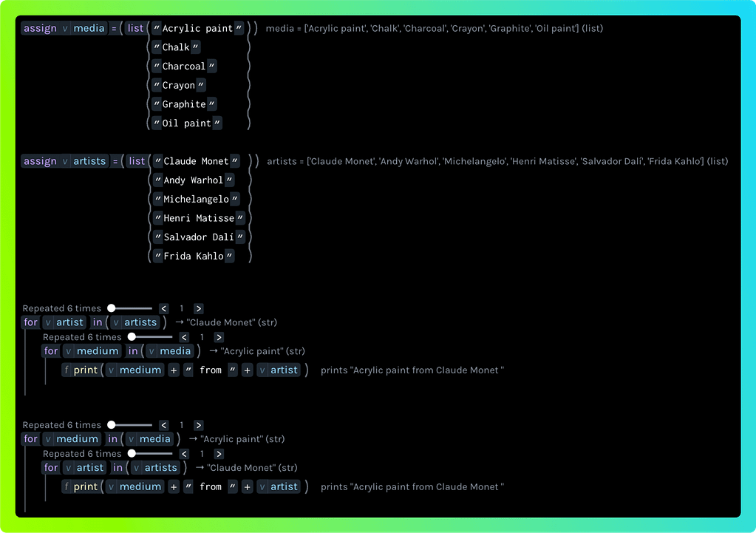
Task: Click the list keyword in the media assignment
Action: click(x=136, y=28)
